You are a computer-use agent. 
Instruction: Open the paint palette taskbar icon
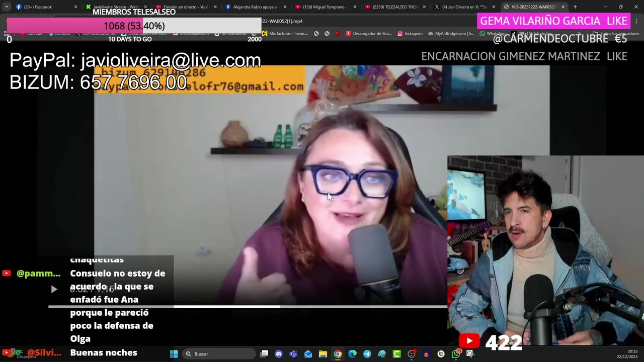tap(382, 354)
